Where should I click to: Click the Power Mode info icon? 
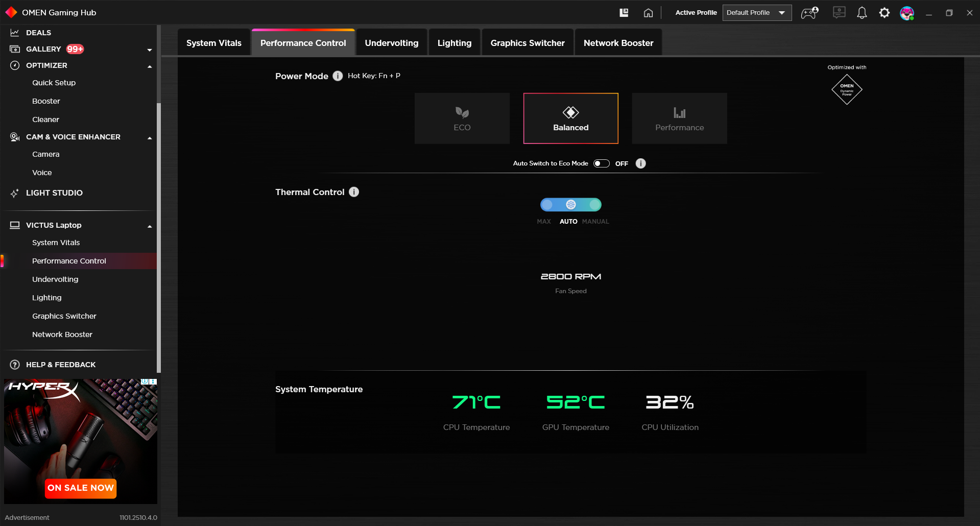338,76
